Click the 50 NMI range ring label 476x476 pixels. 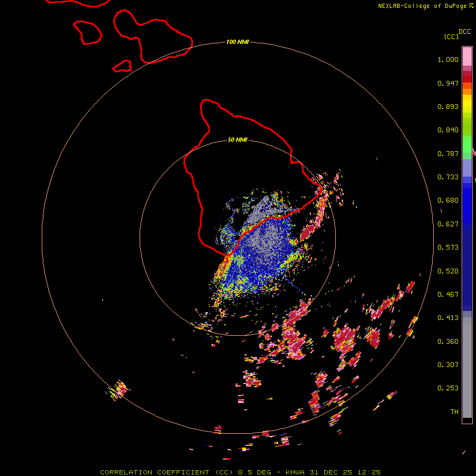click(237, 140)
